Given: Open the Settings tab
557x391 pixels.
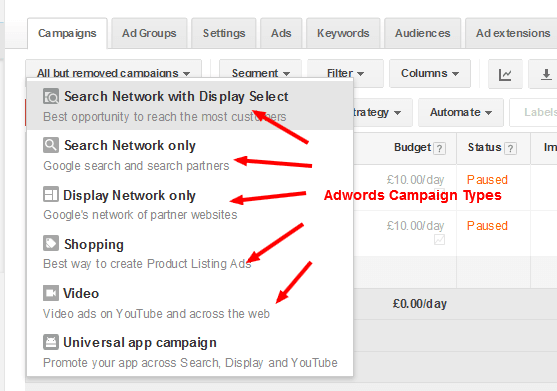Looking at the screenshot, I should (224, 33).
